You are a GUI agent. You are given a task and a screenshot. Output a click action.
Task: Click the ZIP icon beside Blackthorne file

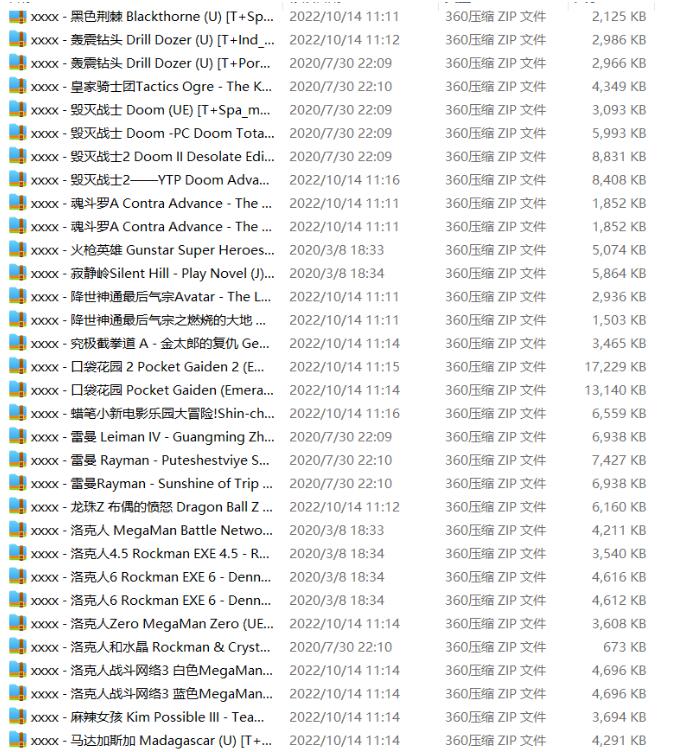18,16
